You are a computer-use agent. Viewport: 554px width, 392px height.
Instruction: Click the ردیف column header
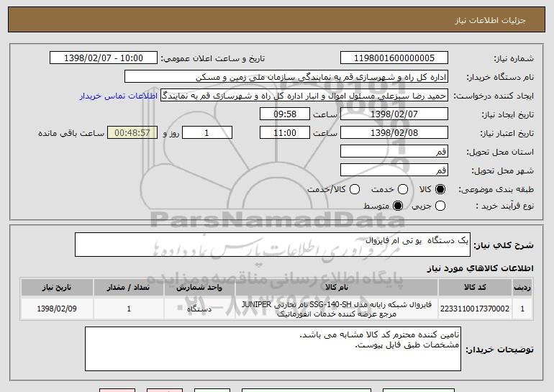522,288
